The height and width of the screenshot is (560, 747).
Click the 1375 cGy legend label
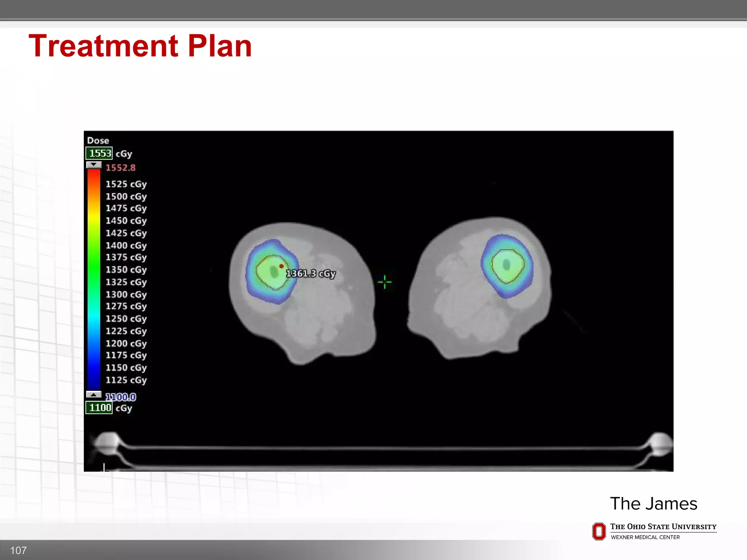click(x=126, y=257)
